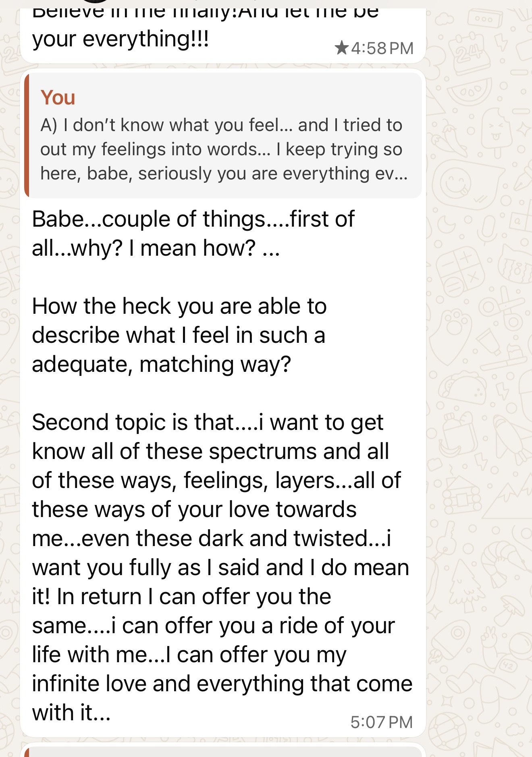Tap the "Babe...couple of things" line
Image resolution: width=532 pixels, height=757 pixels.
[x=193, y=219]
